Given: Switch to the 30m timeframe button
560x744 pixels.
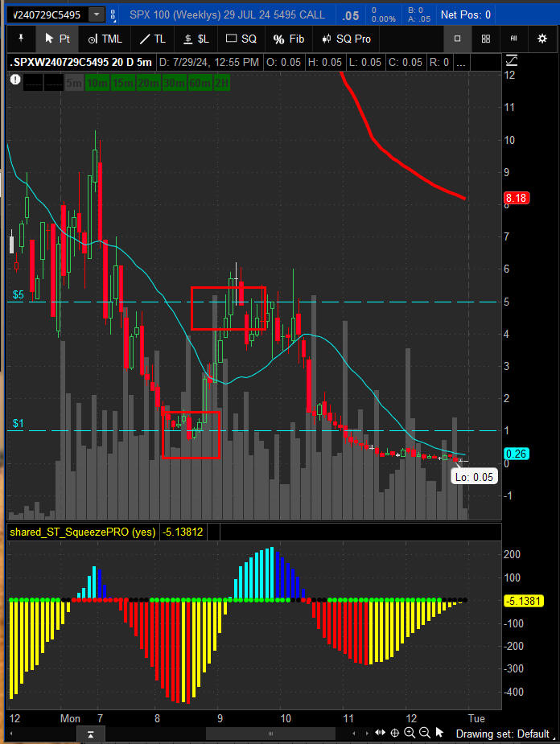Looking at the screenshot, I should pos(174,83).
